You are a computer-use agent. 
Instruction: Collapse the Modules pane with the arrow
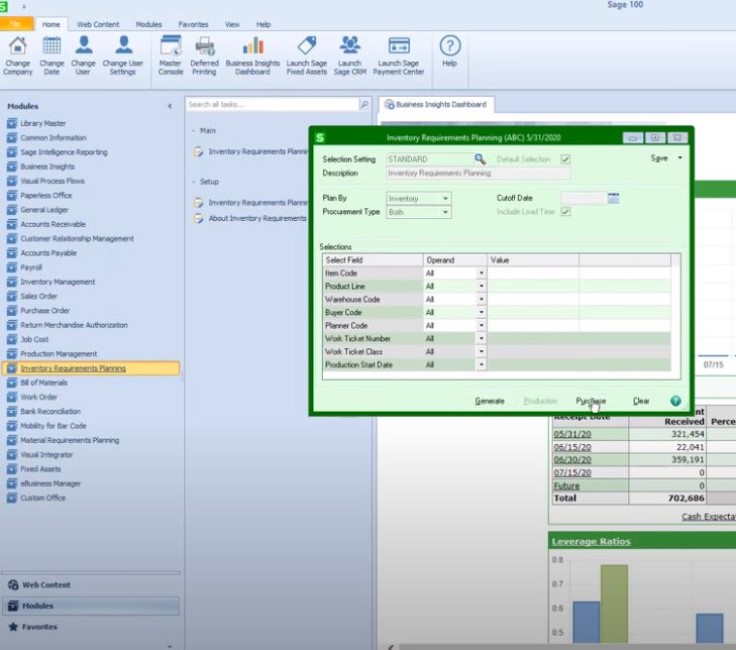tap(169, 106)
